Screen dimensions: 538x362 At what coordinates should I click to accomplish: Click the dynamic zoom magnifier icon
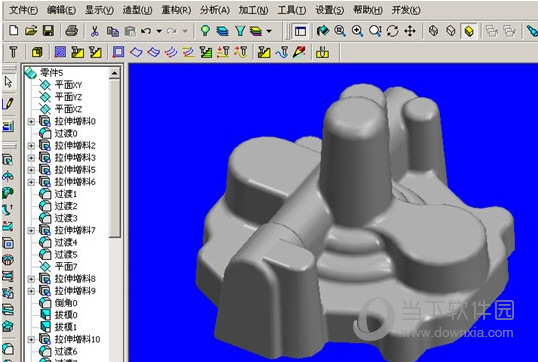375,31
